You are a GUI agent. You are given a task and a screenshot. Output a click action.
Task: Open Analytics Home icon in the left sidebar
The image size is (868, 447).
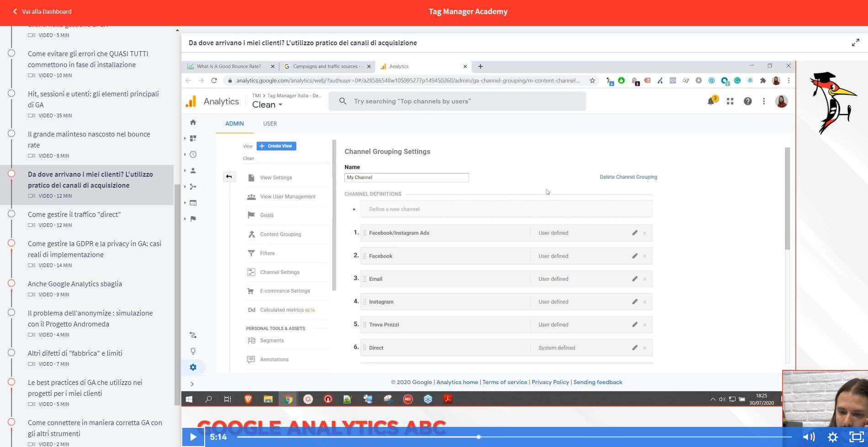click(x=193, y=122)
